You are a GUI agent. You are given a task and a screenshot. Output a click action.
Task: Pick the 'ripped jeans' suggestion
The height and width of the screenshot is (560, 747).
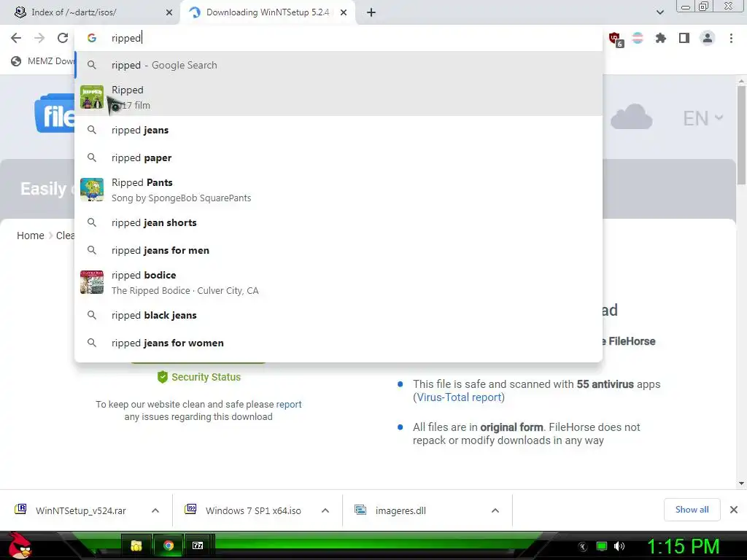point(338,130)
